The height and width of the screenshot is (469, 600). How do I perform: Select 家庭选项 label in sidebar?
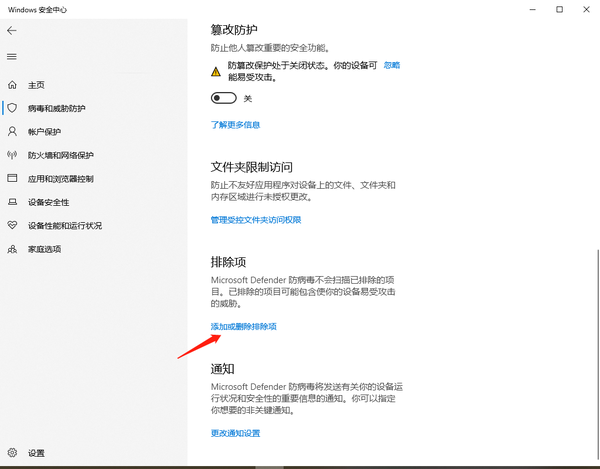pos(45,249)
